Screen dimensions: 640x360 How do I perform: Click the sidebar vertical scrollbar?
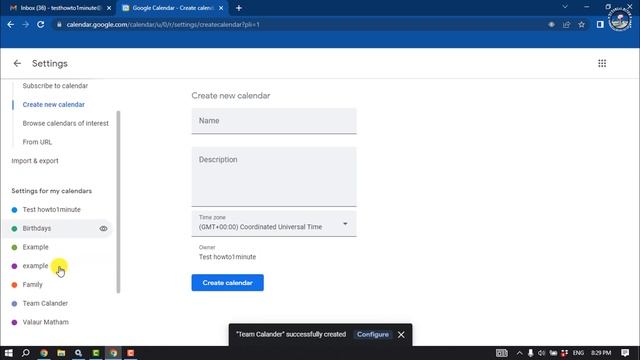(118, 202)
